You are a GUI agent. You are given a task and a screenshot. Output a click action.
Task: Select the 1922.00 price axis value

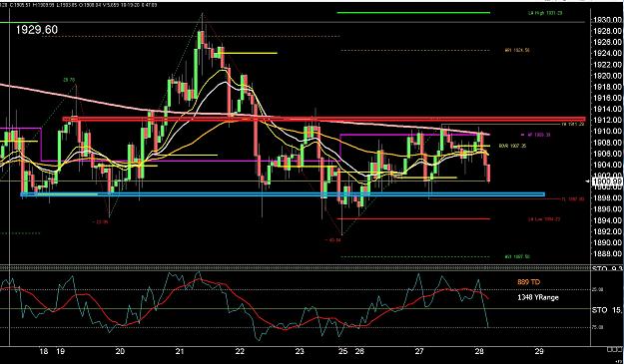pos(607,65)
